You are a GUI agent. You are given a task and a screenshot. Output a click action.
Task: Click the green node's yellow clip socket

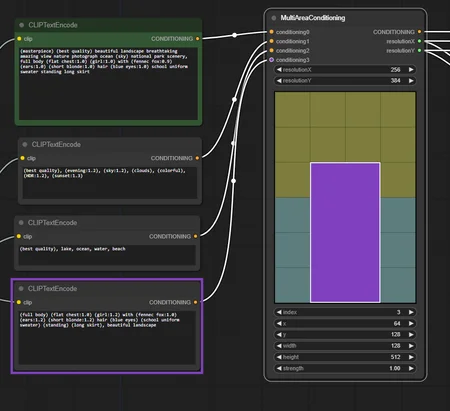coord(19,39)
